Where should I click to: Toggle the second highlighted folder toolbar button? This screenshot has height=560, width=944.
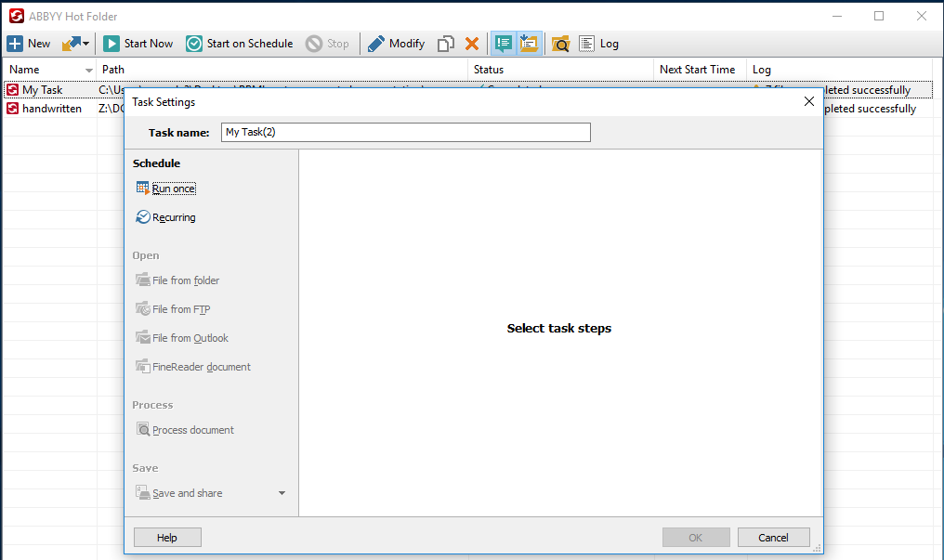(x=529, y=44)
